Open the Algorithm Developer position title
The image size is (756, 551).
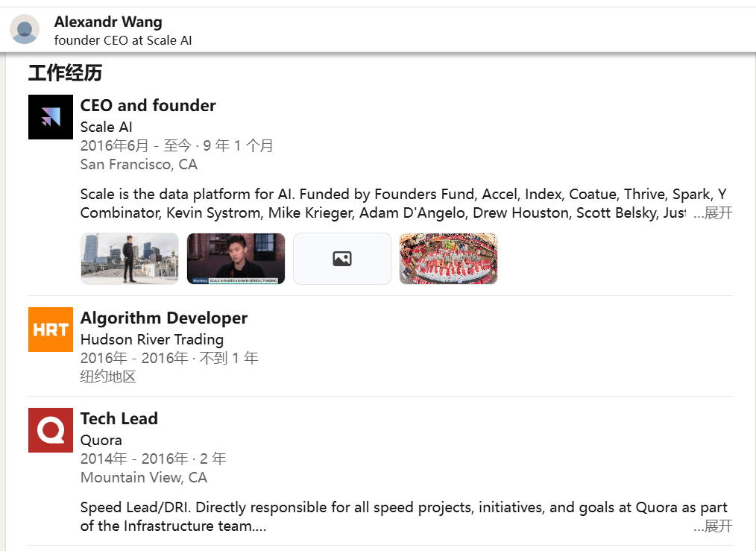163,318
